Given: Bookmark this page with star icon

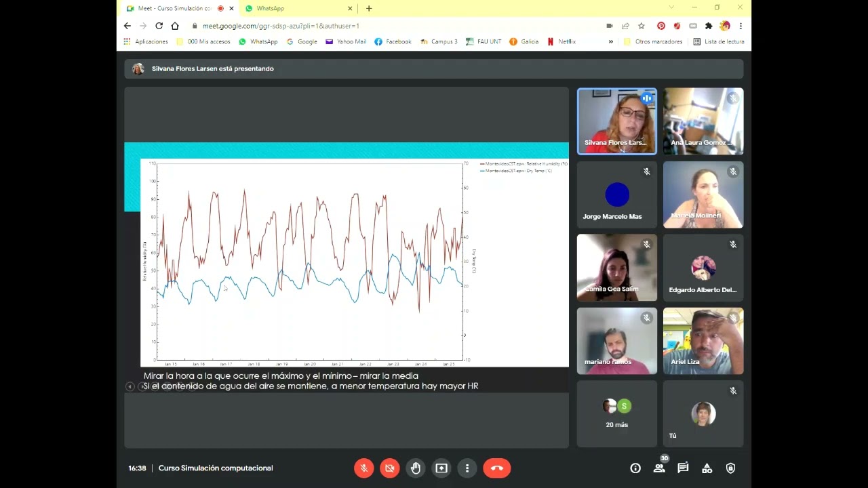Looking at the screenshot, I should (642, 26).
